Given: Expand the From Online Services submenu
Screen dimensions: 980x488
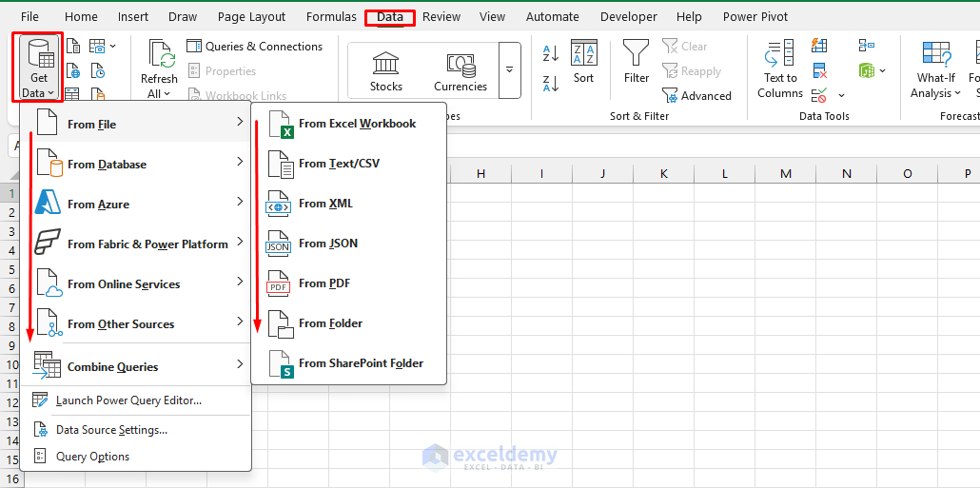Looking at the screenshot, I should [x=136, y=283].
